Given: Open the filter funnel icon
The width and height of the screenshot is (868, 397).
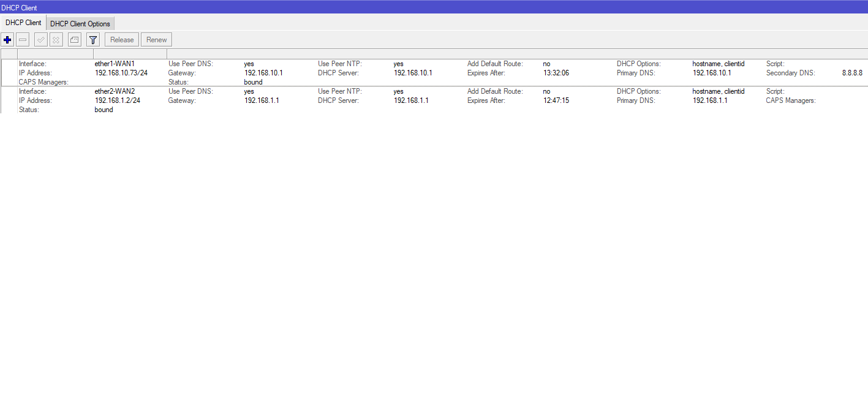Looking at the screenshot, I should click(92, 40).
